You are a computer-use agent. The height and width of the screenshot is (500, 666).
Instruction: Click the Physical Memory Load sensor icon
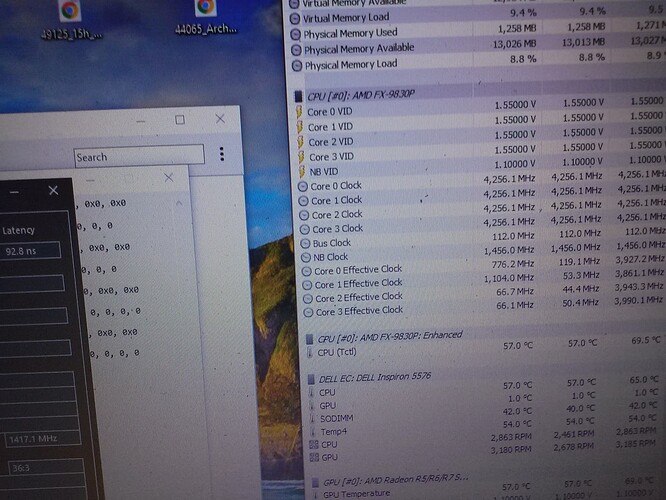pos(297,66)
